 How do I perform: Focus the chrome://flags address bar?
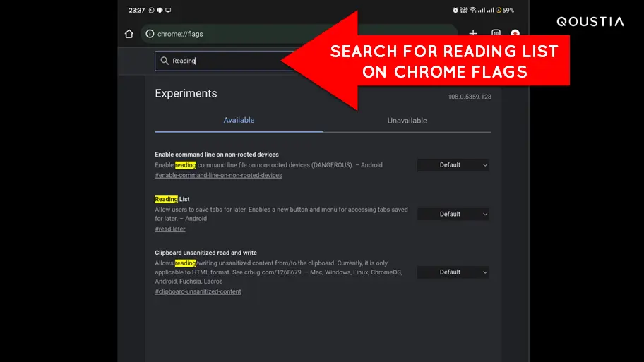(x=299, y=34)
